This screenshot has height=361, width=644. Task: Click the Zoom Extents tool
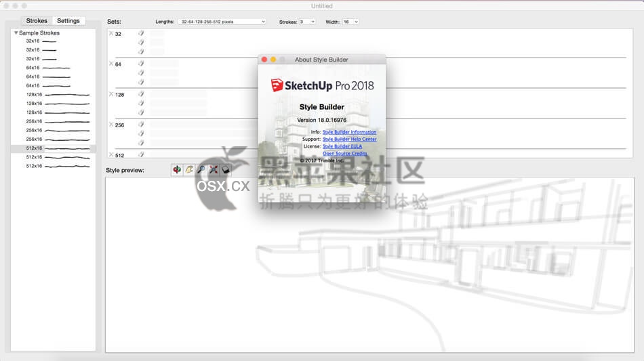214,169
